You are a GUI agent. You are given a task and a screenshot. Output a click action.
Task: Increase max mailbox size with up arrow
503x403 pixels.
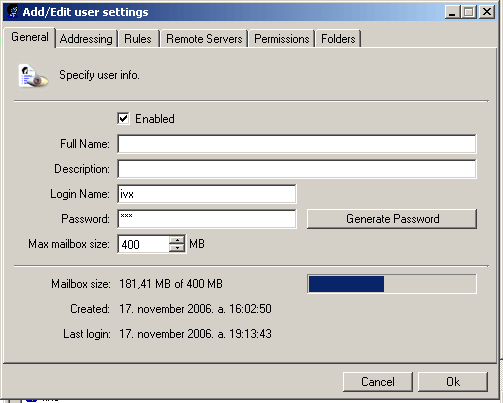coord(177,240)
